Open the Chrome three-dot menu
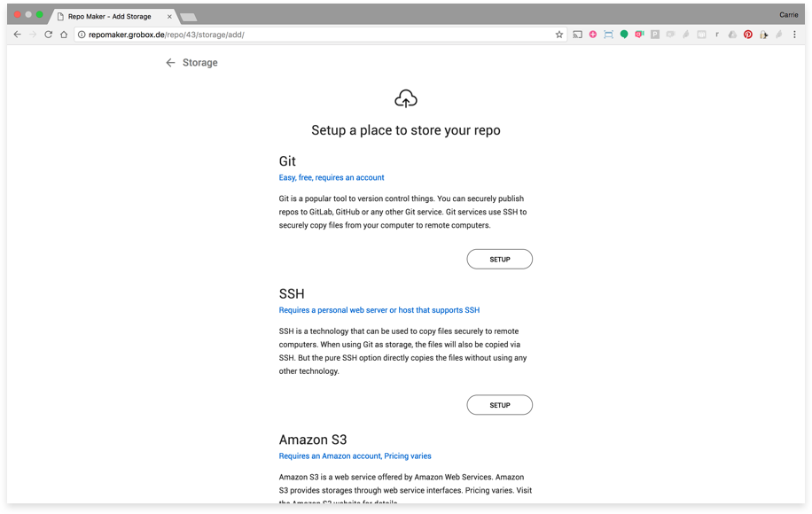The width and height of the screenshot is (812, 514). [x=794, y=35]
